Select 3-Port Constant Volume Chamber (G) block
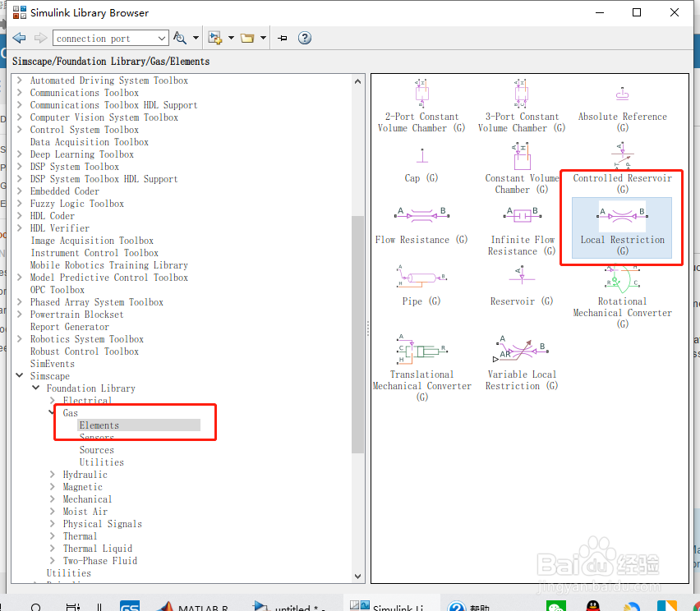The width and height of the screenshot is (700, 611). point(522,106)
